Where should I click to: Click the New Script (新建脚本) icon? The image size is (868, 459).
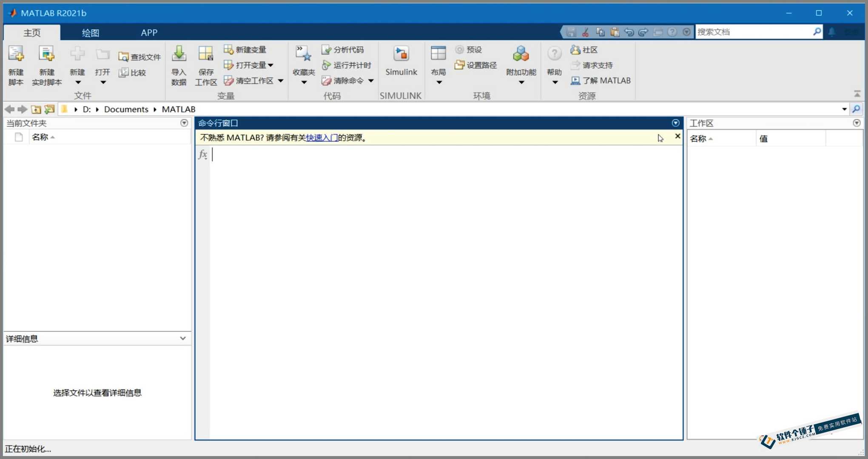tap(16, 54)
